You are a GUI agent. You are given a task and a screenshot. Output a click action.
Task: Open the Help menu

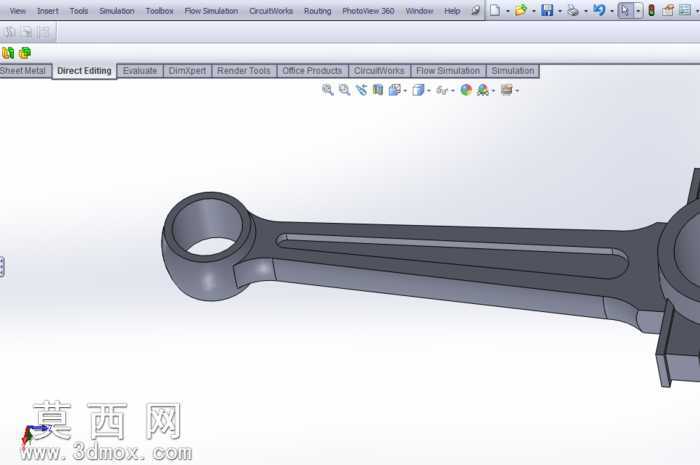pos(452,11)
